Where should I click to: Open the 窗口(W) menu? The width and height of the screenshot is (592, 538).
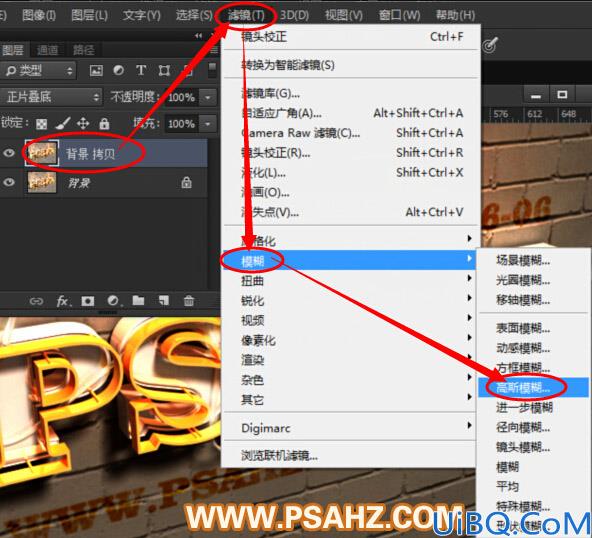coord(399,15)
